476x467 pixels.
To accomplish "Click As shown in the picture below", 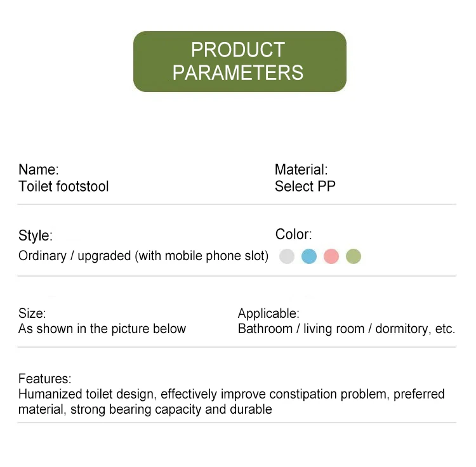I will point(102,329).
